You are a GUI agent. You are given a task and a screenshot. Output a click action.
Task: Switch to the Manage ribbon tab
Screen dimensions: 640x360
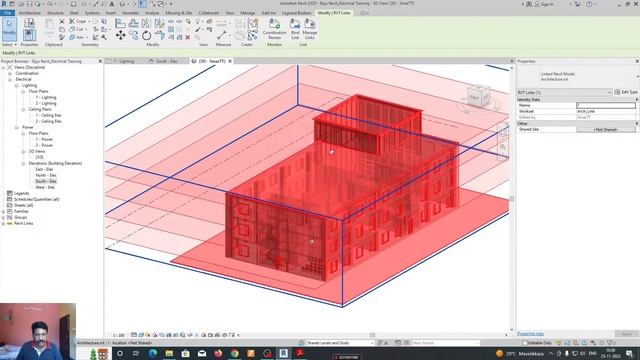point(247,13)
